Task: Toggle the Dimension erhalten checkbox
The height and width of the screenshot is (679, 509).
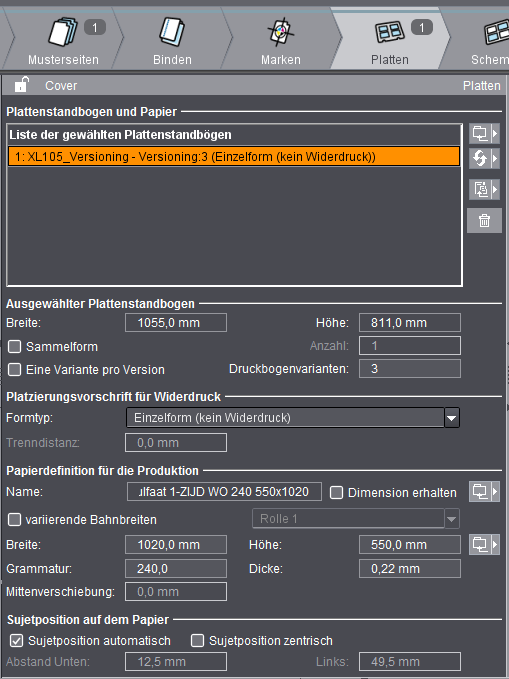Action: click(x=336, y=492)
